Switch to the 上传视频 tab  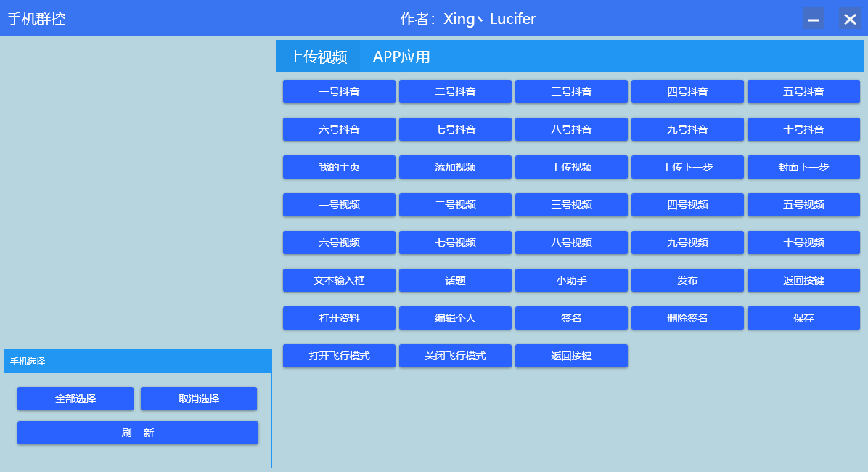click(x=318, y=56)
